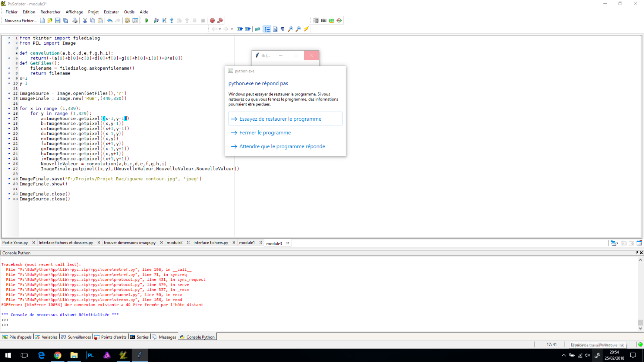Click the console vertical scrollbar thumb
The image size is (644, 362).
click(640, 323)
